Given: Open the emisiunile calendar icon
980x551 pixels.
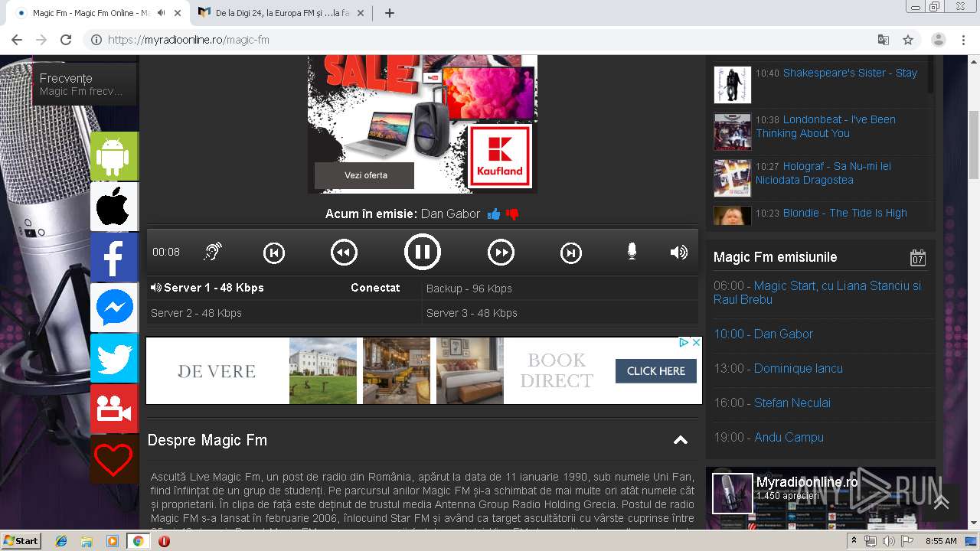Looking at the screenshot, I should [x=917, y=257].
